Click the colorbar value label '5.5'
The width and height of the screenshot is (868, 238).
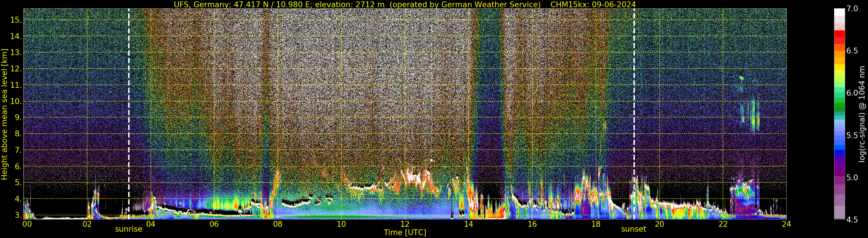[x=852, y=135]
